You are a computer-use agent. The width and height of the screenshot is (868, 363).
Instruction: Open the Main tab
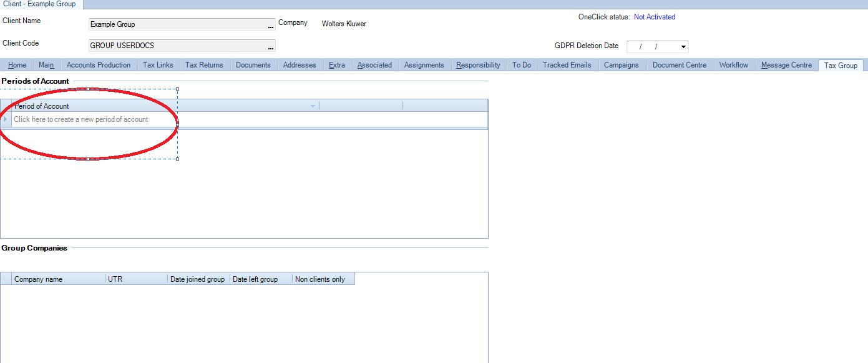46,65
